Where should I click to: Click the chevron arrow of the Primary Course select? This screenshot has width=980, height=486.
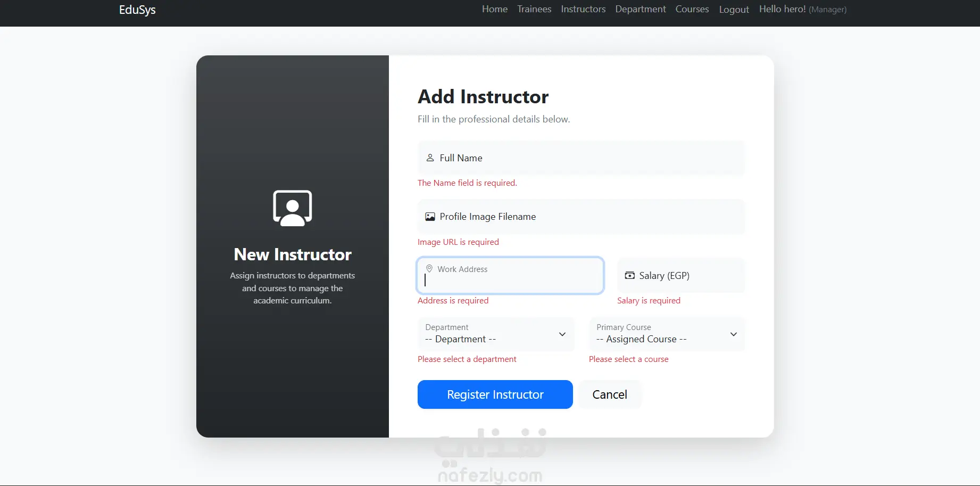coord(733,334)
